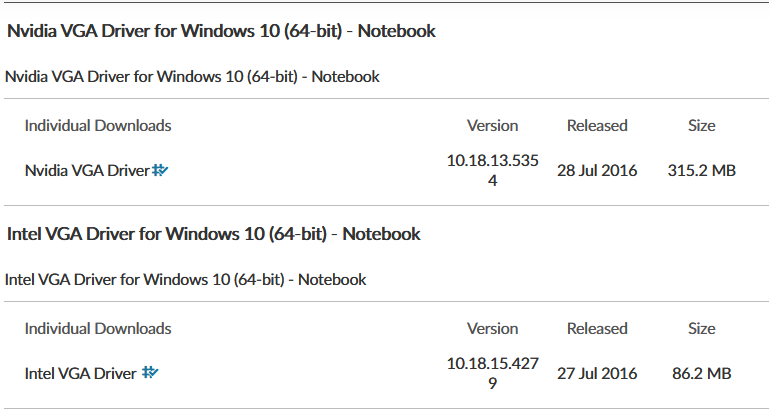Click the Released column header in Nvidia table
769x411 pixels.
tap(597, 126)
